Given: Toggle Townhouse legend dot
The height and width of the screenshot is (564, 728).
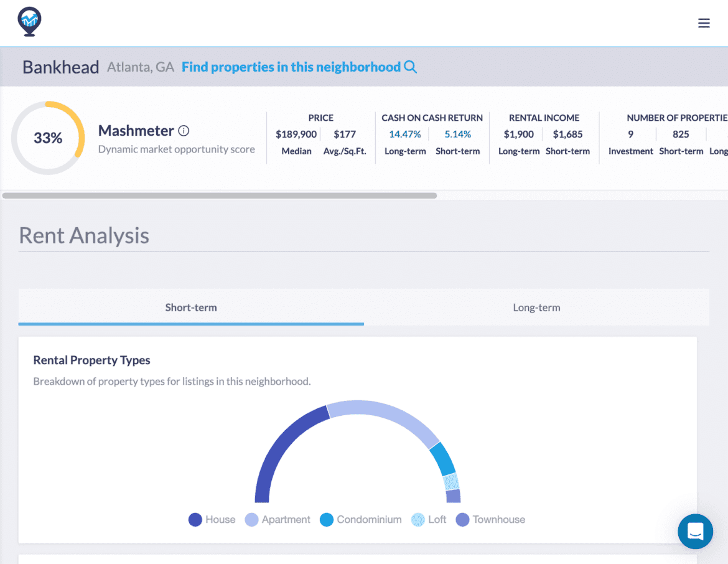Looking at the screenshot, I should [x=462, y=520].
